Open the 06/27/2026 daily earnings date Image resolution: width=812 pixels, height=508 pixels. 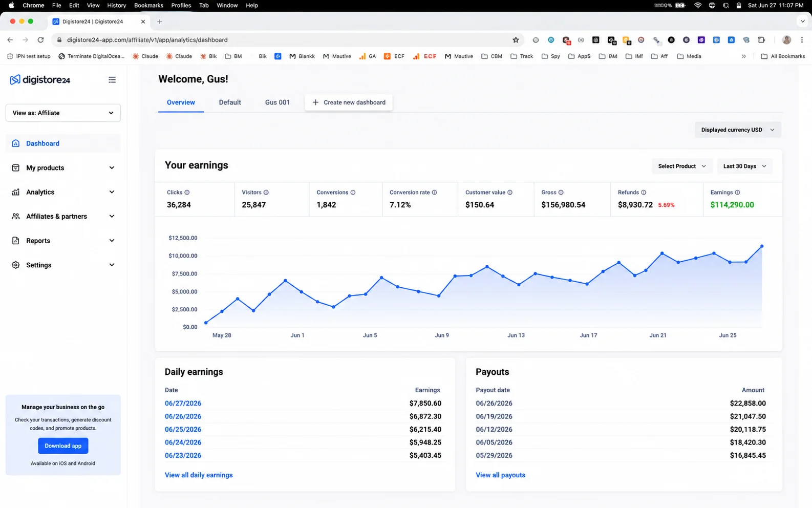click(183, 404)
